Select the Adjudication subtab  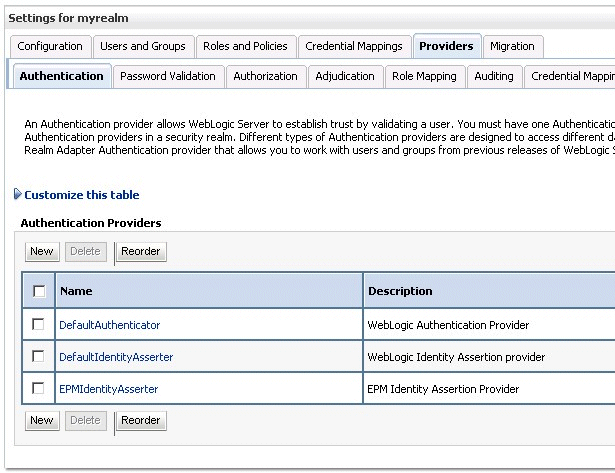click(x=345, y=76)
